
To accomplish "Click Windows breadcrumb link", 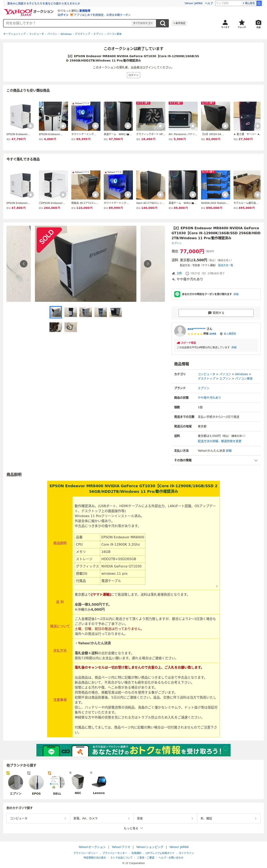I will pos(66,34).
